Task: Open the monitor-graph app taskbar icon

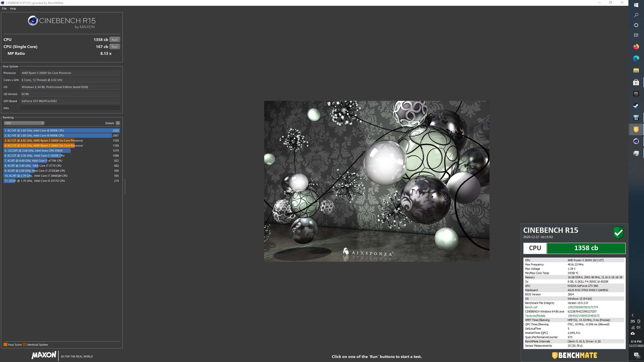Action: (x=636, y=153)
